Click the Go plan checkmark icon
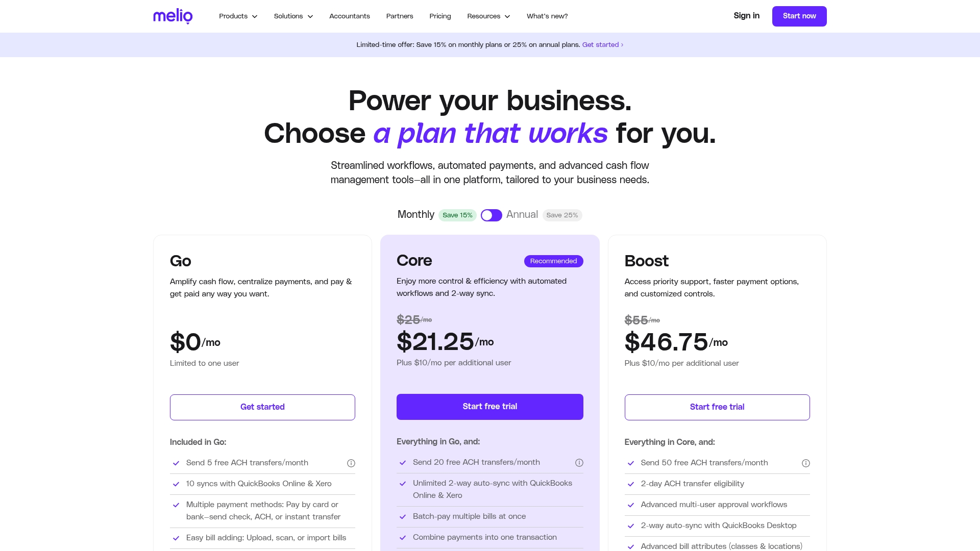 coord(176,462)
